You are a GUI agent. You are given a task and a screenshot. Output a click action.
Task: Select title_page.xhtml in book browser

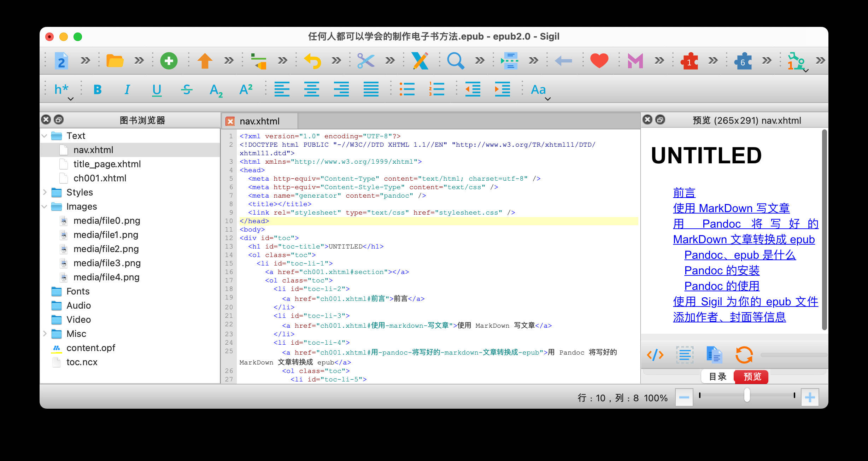107,164
